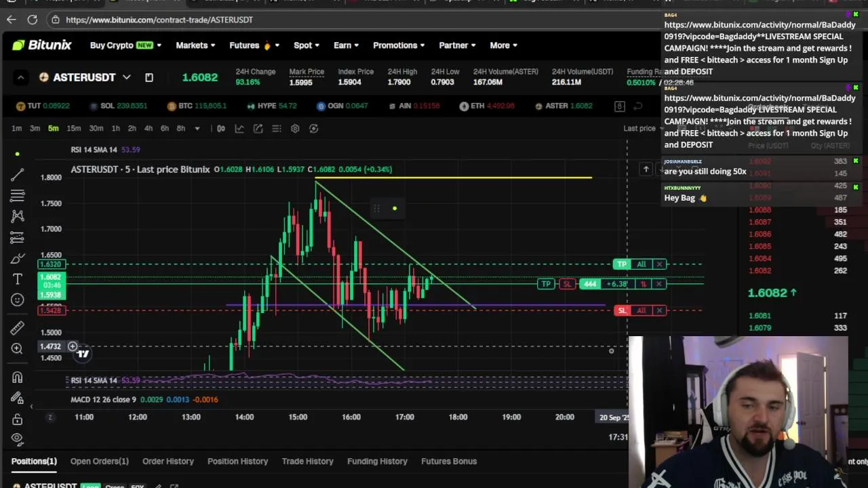868x488 pixels.
Task: Open the Markets dropdown
Action: (195, 45)
